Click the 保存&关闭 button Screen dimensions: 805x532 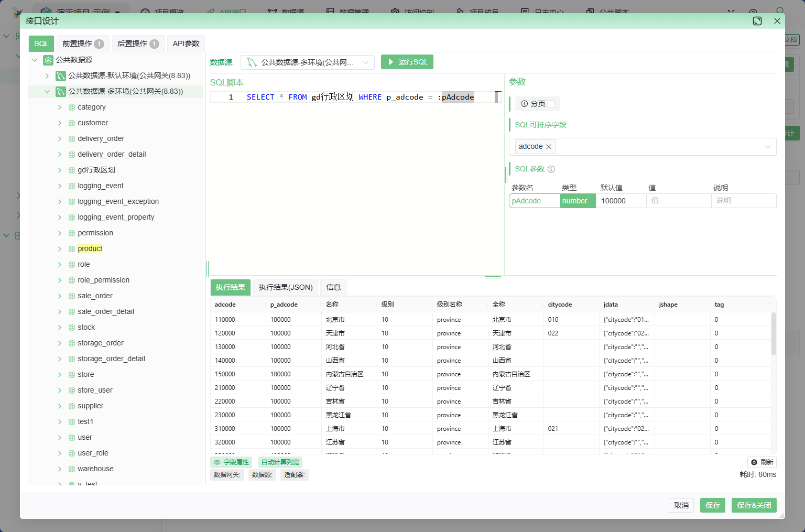click(x=754, y=505)
